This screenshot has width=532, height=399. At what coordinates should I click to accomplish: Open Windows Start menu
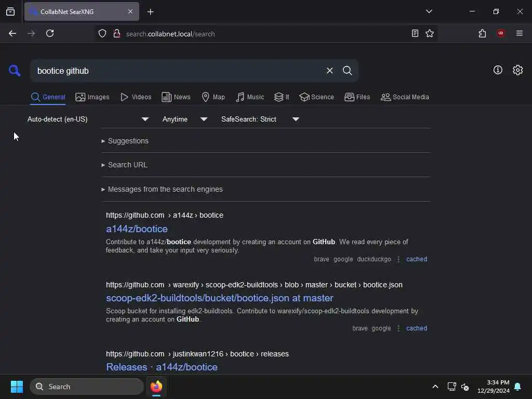coord(17,387)
